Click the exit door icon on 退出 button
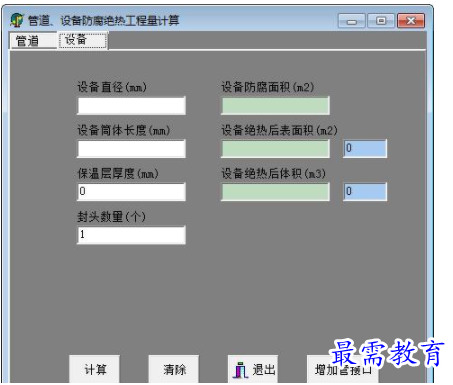The image size is (453, 385). (x=240, y=370)
